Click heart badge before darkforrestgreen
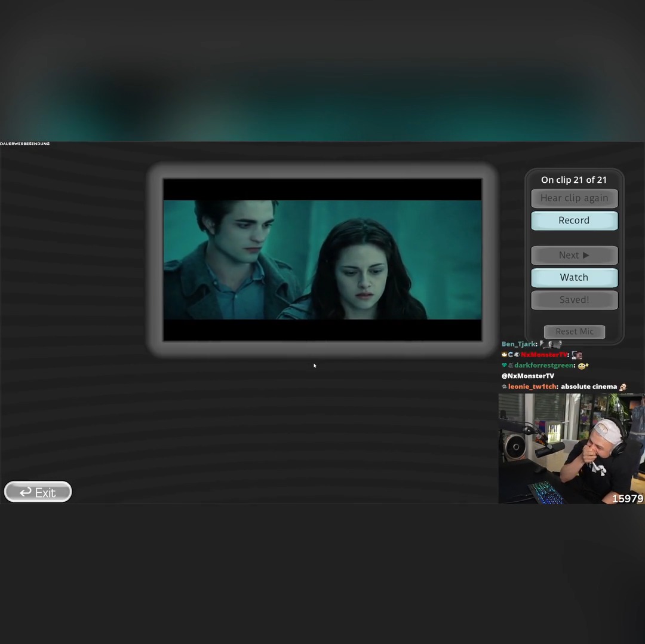 point(504,366)
